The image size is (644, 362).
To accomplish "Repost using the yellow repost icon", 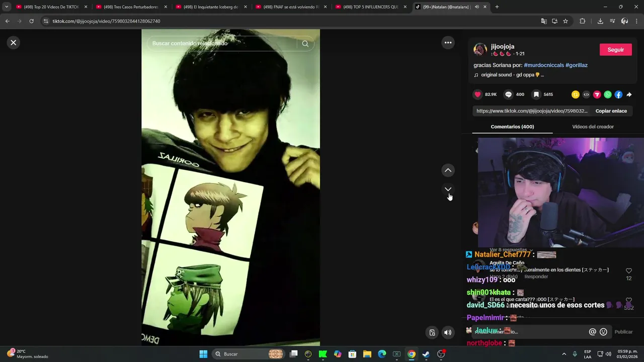I will [576, 95].
